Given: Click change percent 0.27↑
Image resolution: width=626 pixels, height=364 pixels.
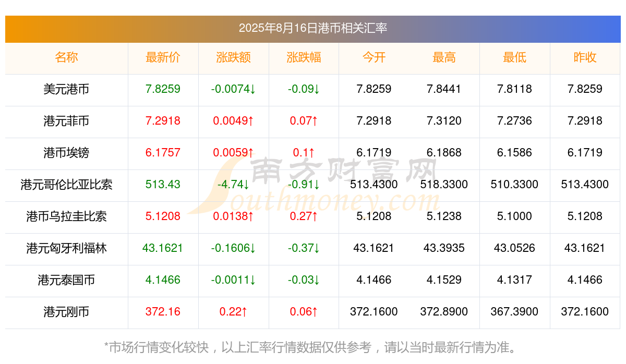Looking at the screenshot, I should tap(304, 216).
